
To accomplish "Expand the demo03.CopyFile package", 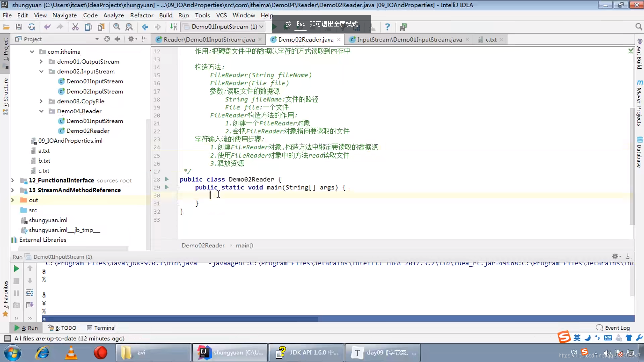I will coord(41,101).
